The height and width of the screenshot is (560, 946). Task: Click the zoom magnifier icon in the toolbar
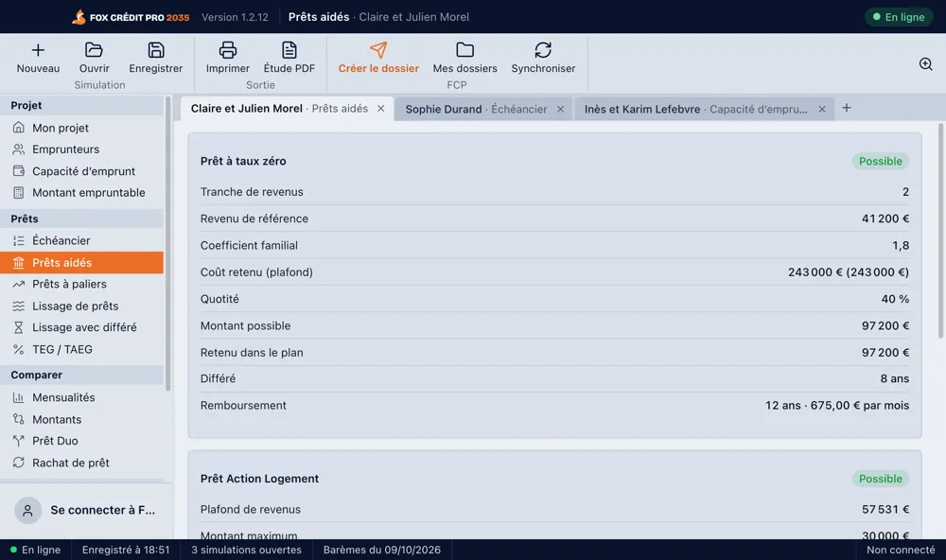(x=925, y=64)
